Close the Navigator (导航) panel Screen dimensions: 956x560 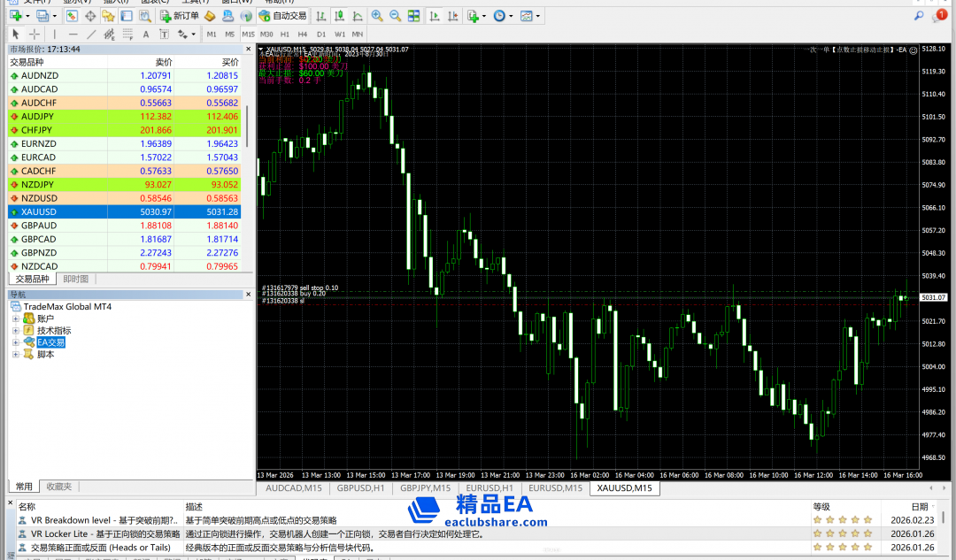coord(249,294)
